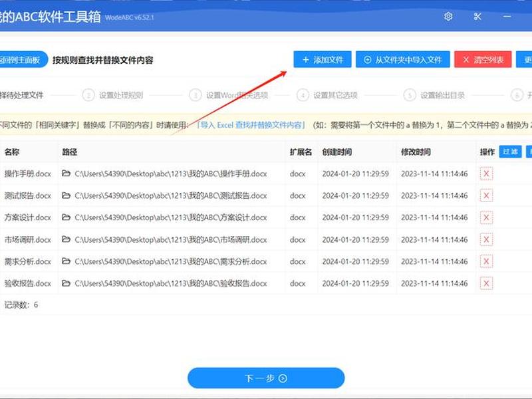Go to step 4 设置其它选项
This screenshot has width=532, height=399.
(327, 95)
